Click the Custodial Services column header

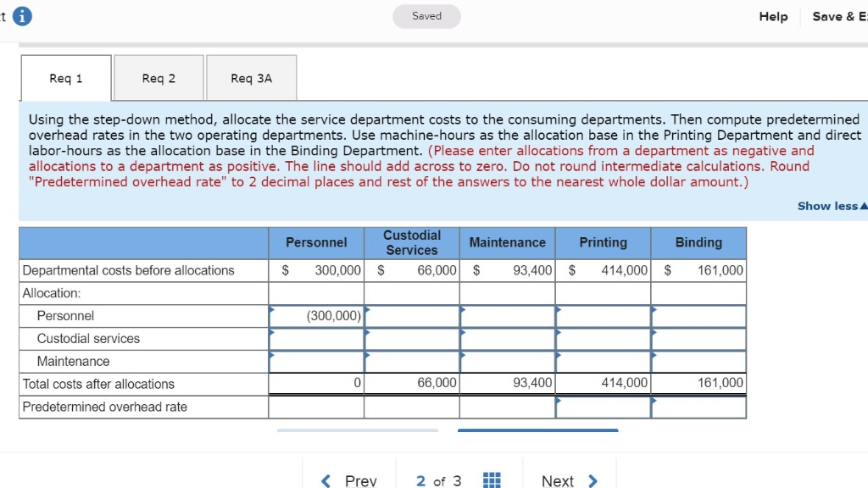click(412, 243)
